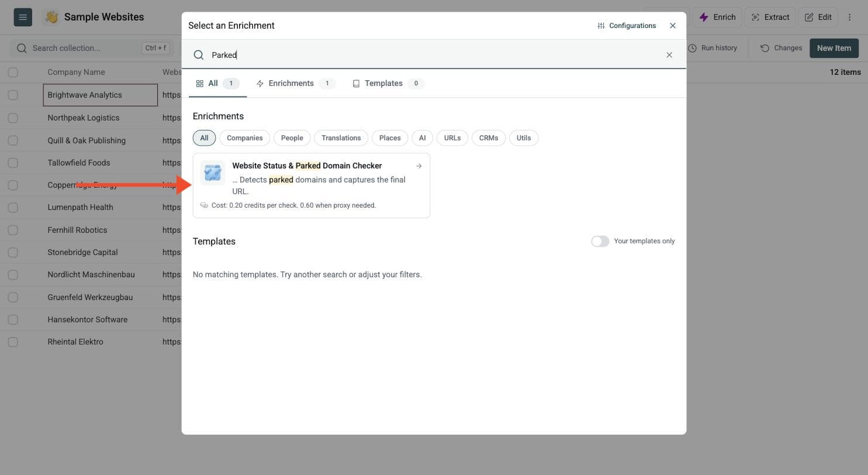Select the All category chip

(204, 138)
